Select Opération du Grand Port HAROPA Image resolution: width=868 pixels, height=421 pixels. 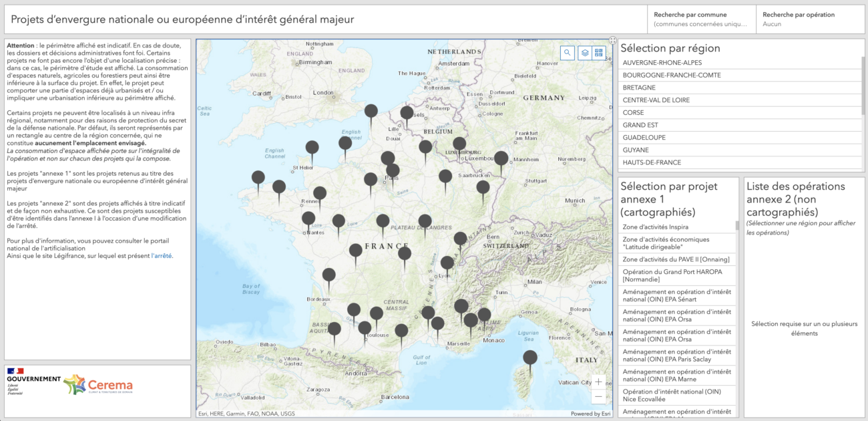click(677, 275)
